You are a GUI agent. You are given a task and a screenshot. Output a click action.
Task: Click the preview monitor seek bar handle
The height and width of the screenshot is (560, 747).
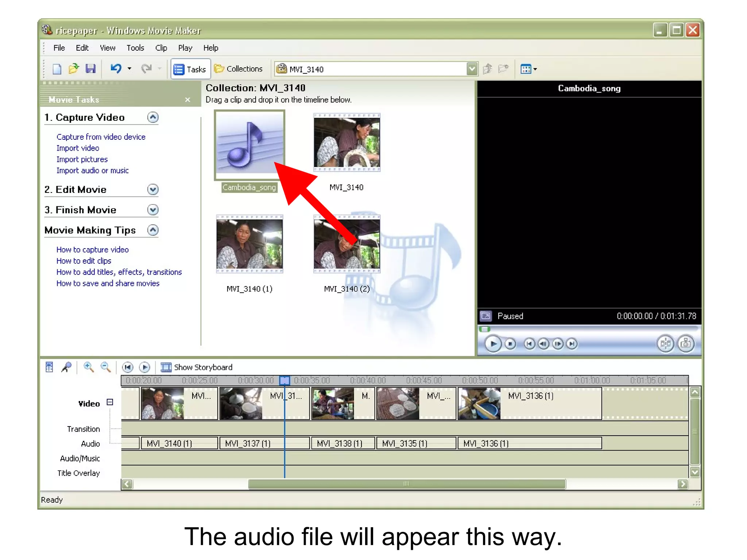tap(485, 329)
